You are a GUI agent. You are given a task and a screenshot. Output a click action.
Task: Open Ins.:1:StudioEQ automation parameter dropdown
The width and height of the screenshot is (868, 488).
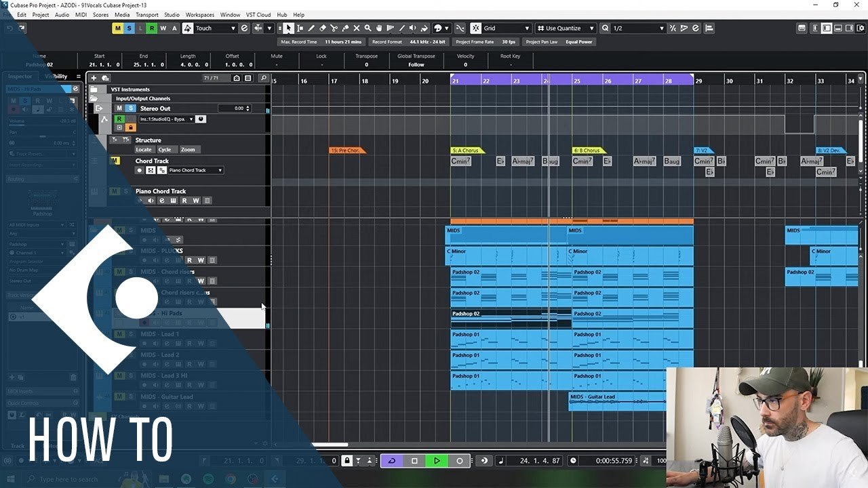click(166, 119)
